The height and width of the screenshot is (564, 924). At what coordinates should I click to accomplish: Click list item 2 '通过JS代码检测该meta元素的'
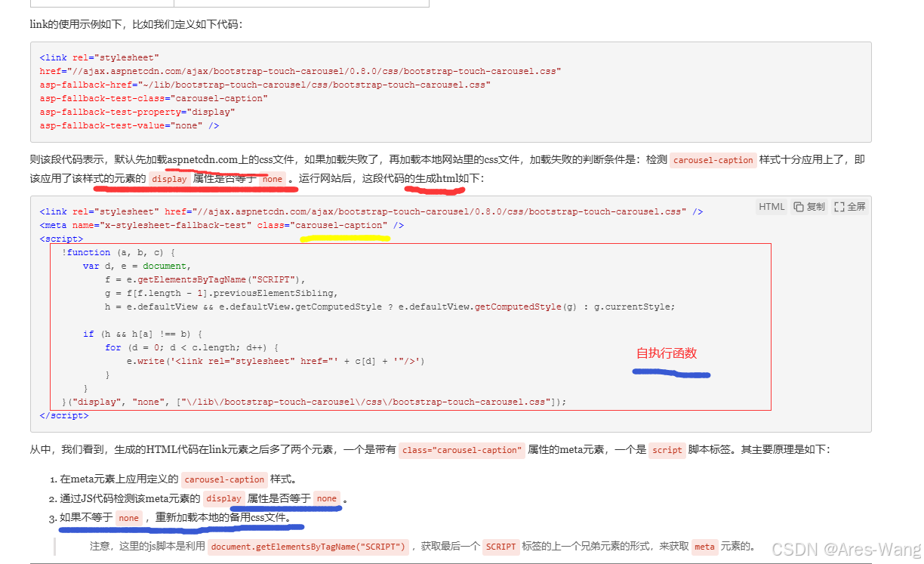[x=204, y=498]
